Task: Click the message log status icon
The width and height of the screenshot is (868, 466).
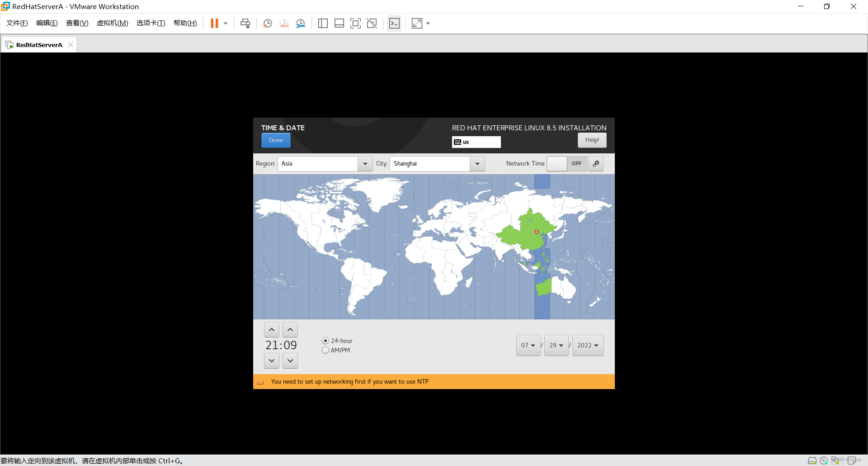Action: tap(851, 461)
